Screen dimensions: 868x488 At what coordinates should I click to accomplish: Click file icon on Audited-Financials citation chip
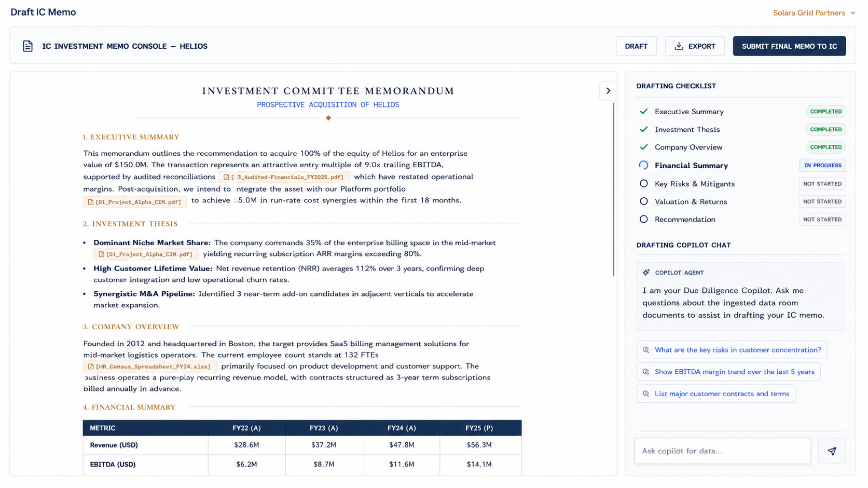pos(226,177)
